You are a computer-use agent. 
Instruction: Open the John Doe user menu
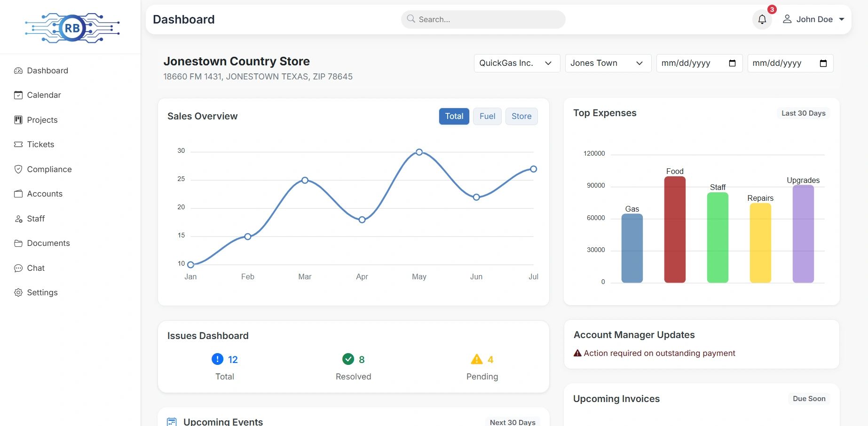point(813,19)
